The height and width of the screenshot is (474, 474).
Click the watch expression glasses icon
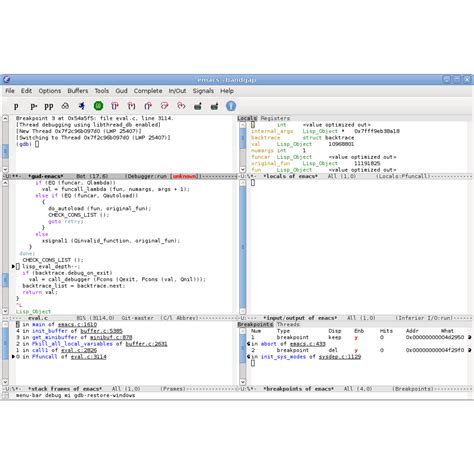[x=65, y=106]
